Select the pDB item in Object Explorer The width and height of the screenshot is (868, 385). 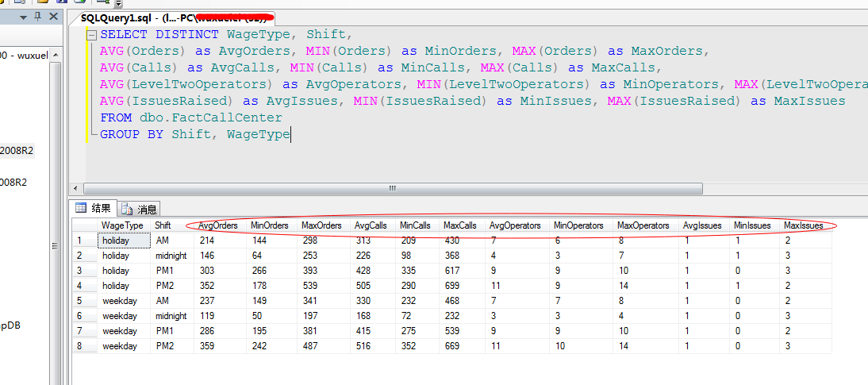(10, 325)
